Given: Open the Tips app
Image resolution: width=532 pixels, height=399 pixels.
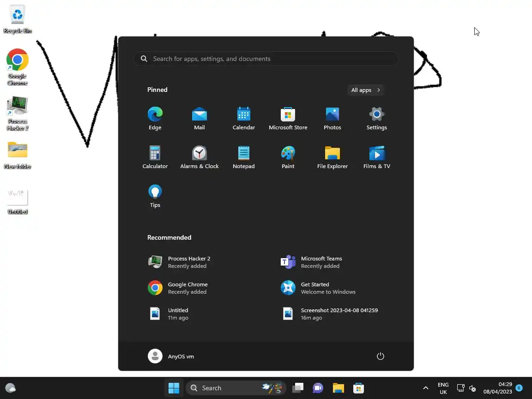Looking at the screenshot, I should point(155,196).
